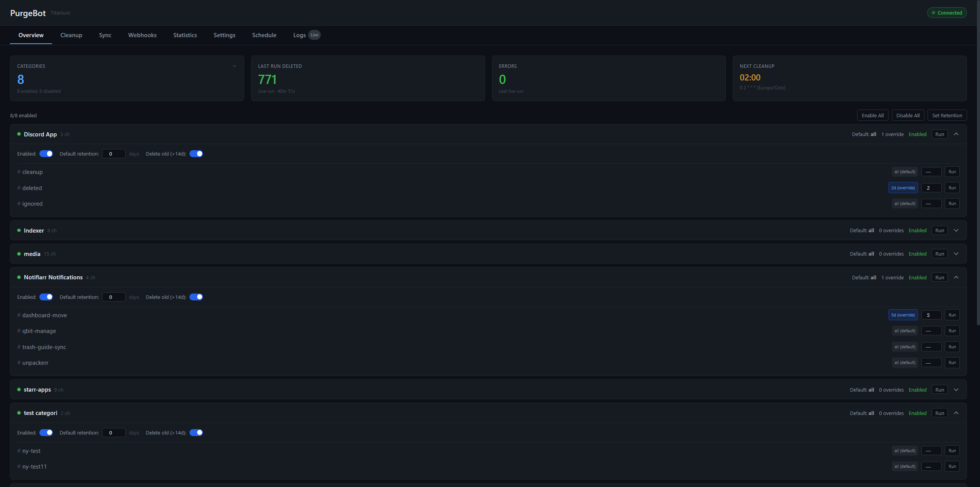Click the 5d (override) badge for dashboard-move
This screenshot has width=980, height=487.
click(903, 315)
